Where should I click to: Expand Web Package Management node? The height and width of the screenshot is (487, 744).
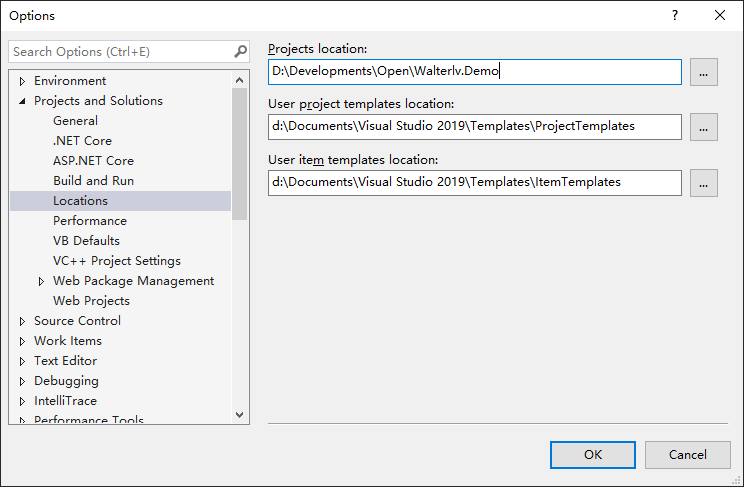tap(42, 281)
